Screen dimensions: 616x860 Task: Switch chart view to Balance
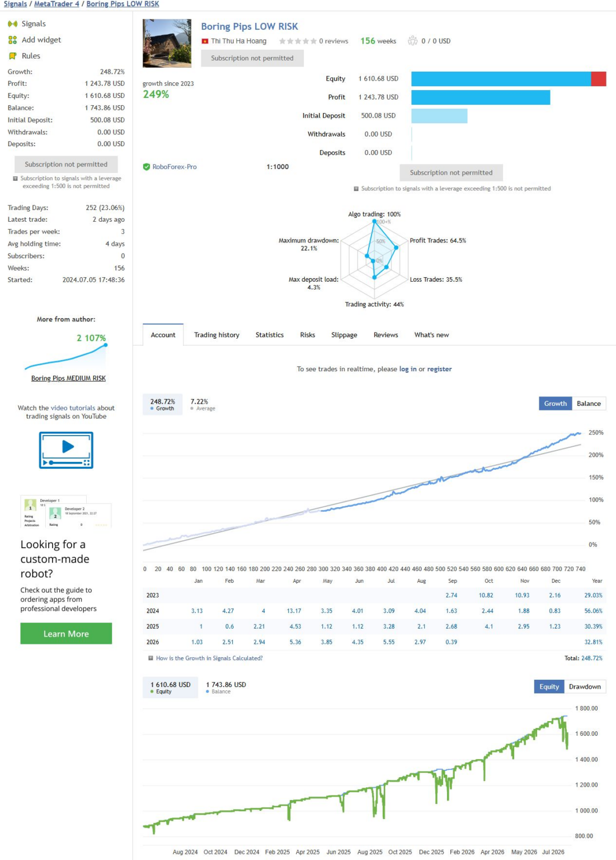pos(589,404)
